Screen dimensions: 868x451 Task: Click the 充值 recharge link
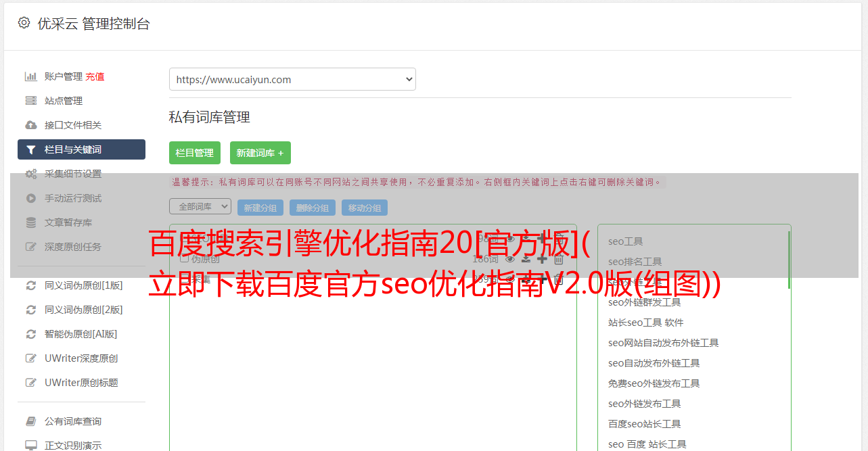[95, 76]
